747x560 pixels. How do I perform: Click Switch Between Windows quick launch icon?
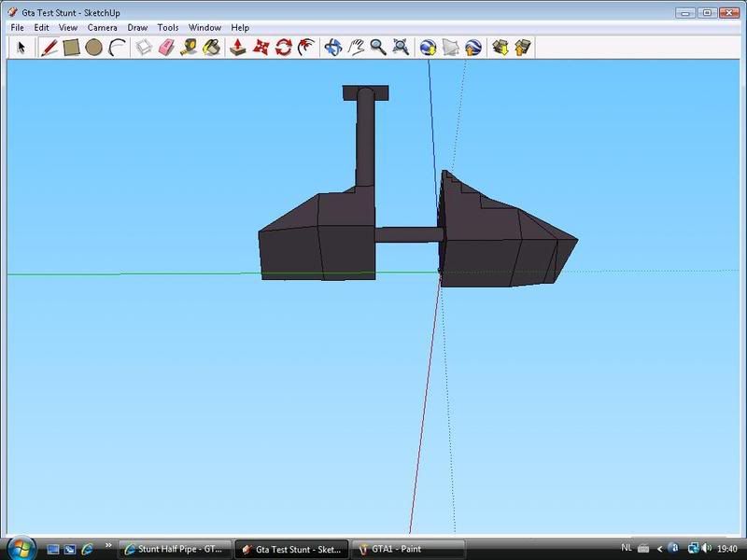coord(70,549)
